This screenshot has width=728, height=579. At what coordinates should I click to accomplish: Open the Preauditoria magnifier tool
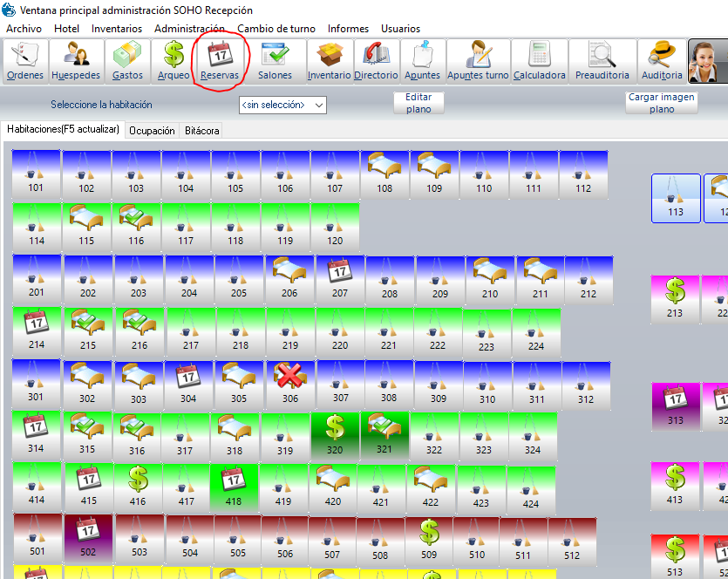(x=602, y=61)
